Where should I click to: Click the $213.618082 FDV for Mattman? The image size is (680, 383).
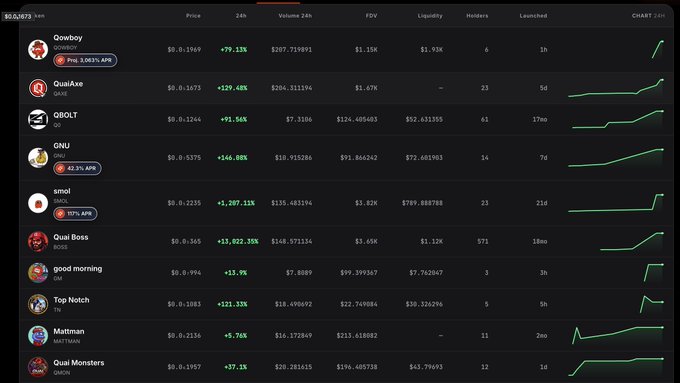click(357, 336)
